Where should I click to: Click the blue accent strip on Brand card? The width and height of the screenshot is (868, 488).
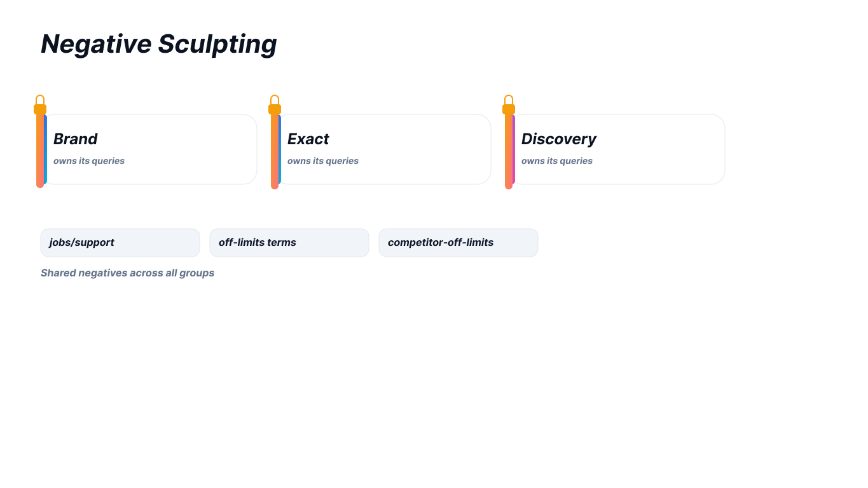point(45,149)
